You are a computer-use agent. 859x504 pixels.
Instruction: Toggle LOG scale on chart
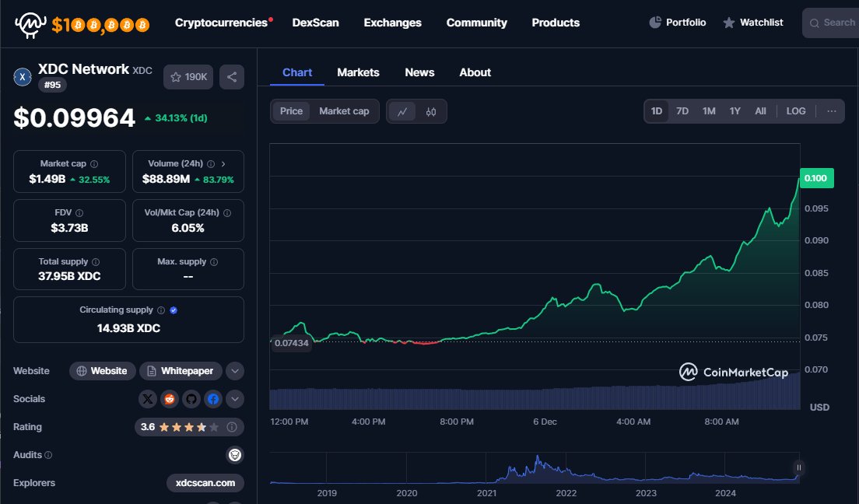(x=796, y=111)
